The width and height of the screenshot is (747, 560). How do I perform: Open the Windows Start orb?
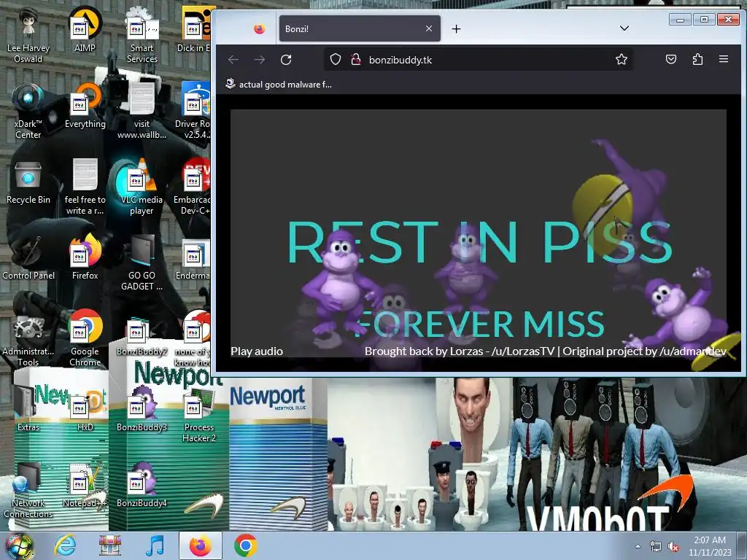click(19, 546)
